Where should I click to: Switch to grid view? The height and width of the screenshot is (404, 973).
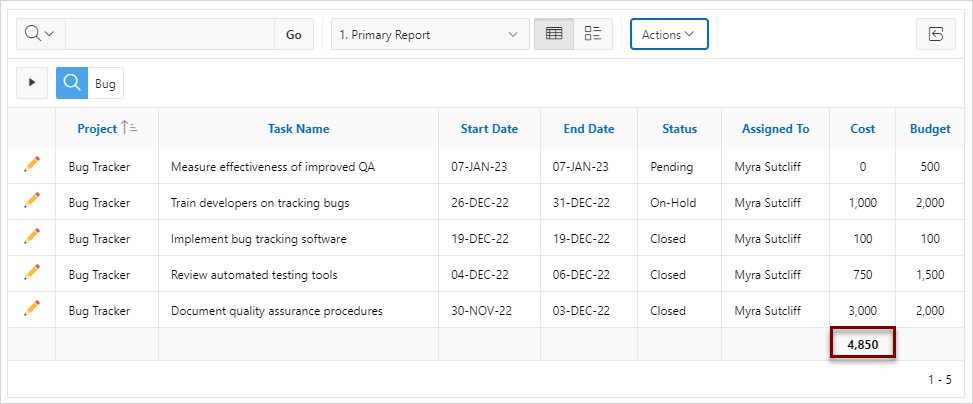click(554, 34)
